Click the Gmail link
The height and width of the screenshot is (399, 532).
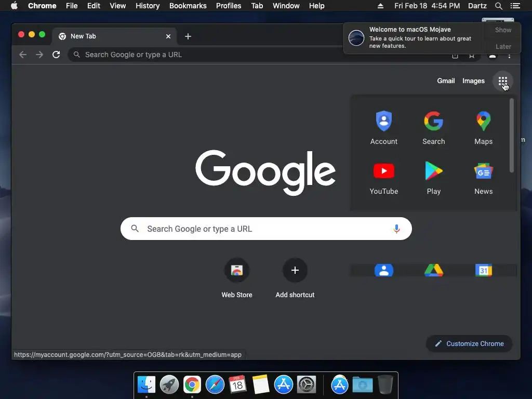coord(445,81)
